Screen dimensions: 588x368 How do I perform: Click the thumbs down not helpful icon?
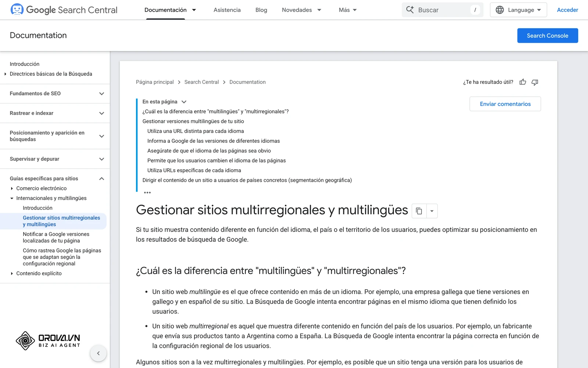tap(535, 82)
